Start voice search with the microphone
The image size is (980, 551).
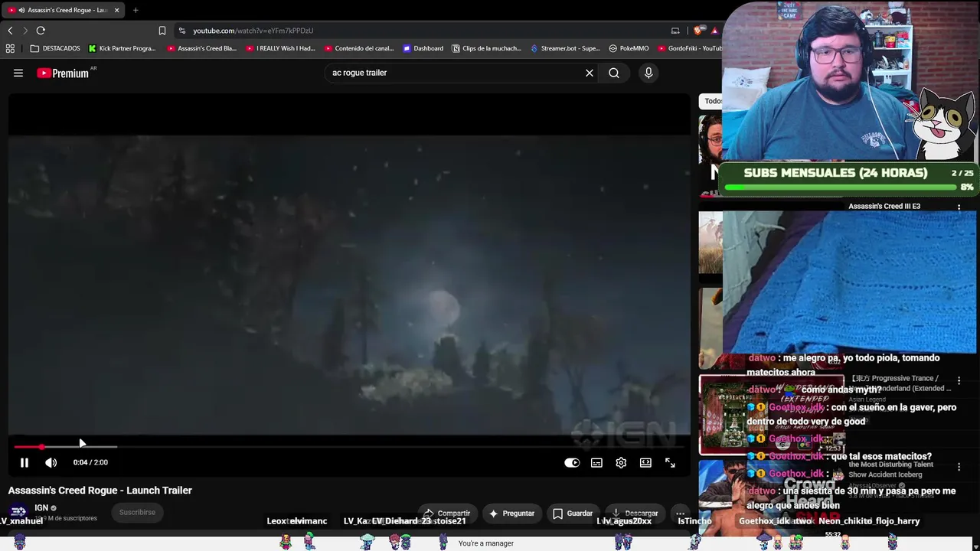click(x=648, y=73)
